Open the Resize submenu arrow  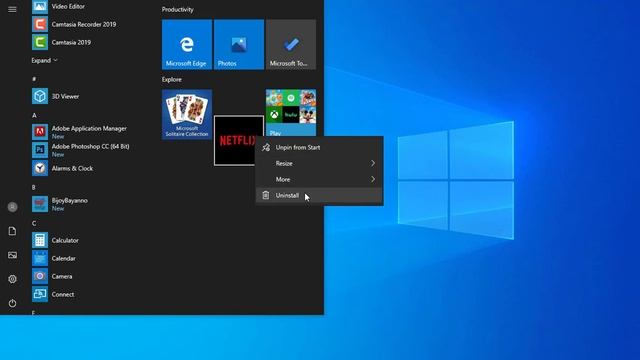click(373, 163)
